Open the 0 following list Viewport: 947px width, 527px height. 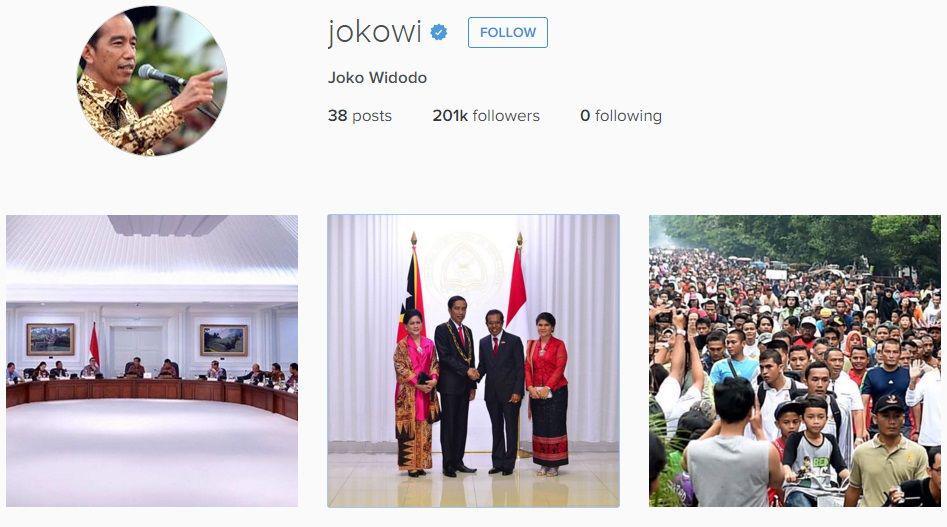621,115
